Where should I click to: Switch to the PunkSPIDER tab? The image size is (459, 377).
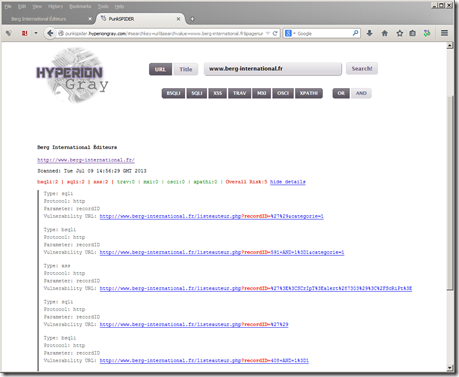tap(140, 19)
